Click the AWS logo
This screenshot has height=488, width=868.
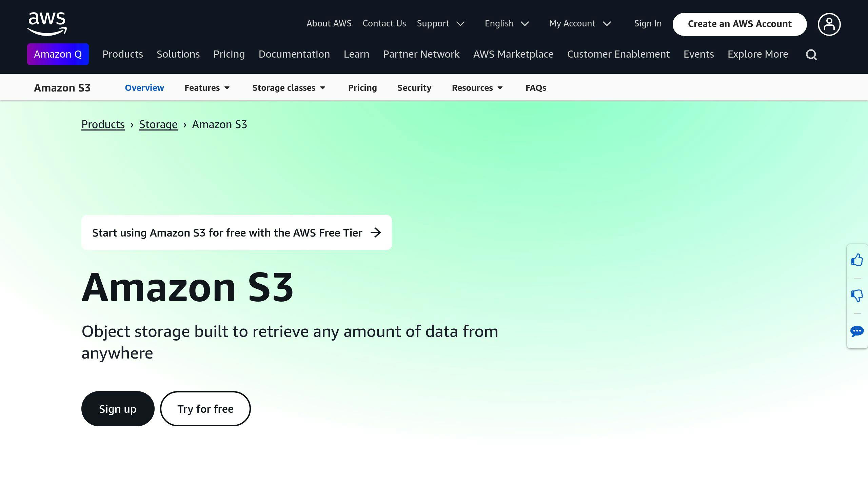tap(47, 24)
